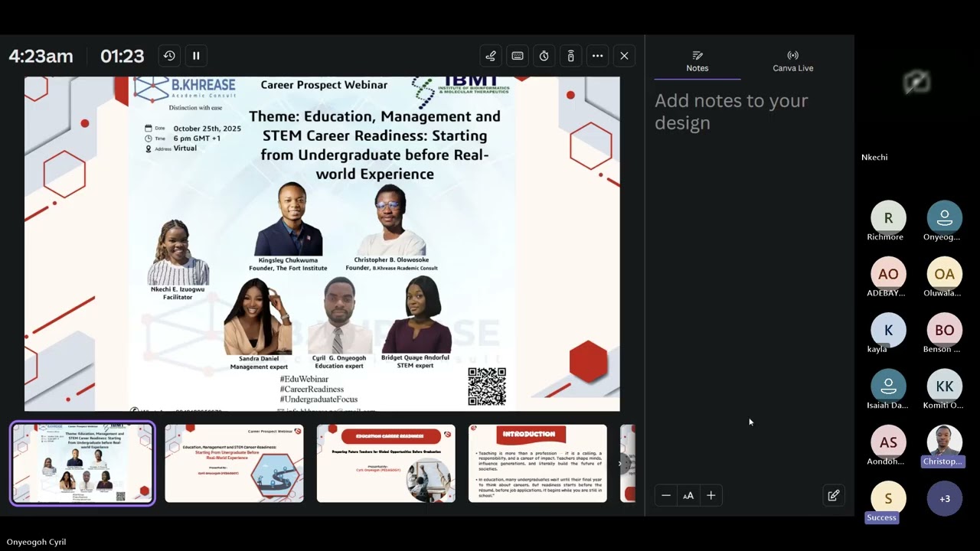Image resolution: width=980 pixels, height=551 pixels.
Task: Open the draw pen tool
Action: click(491, 56)
